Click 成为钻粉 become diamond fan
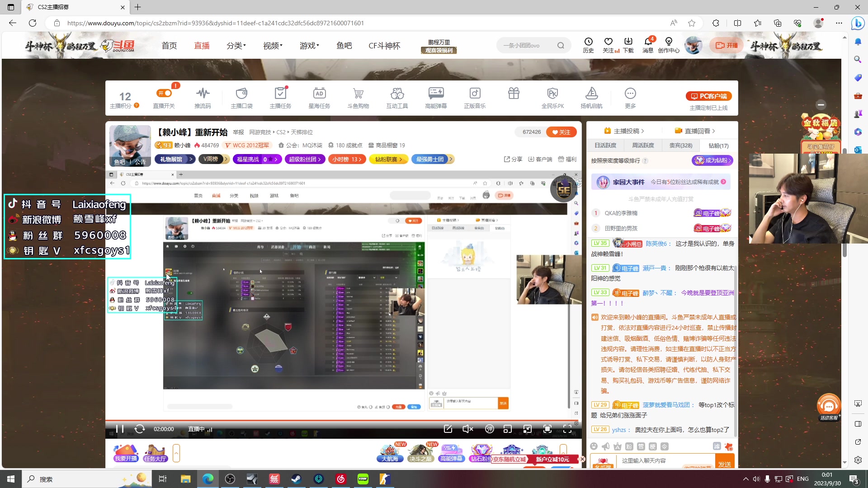Screen dimensions: 868x488 click(x=712, y=160)
